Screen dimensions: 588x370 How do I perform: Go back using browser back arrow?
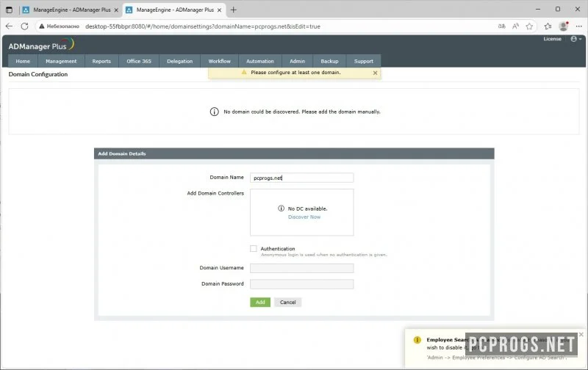(x=9, y=26)
